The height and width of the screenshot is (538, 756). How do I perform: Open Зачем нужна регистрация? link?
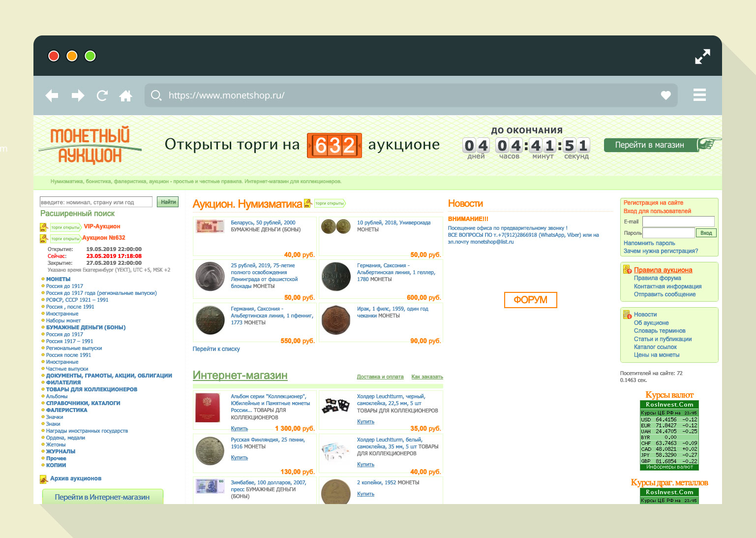(x=661, y=251)
